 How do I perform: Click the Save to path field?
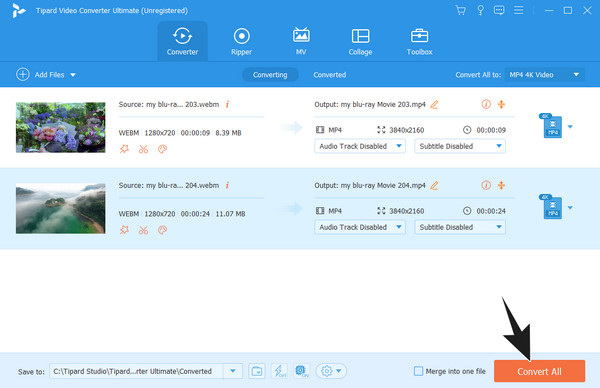pos(137,371)
